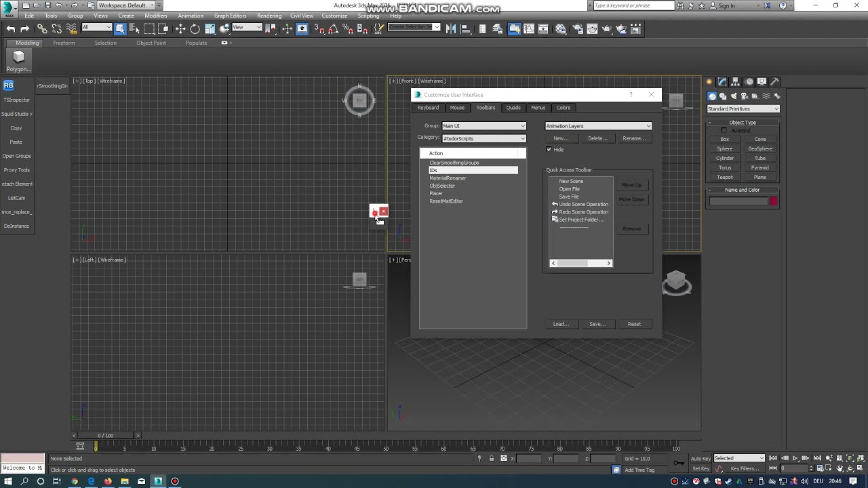
Task: Click the time slider thumb showing 0 / 100
Action: pyautogui.click(x=105, y=436)
